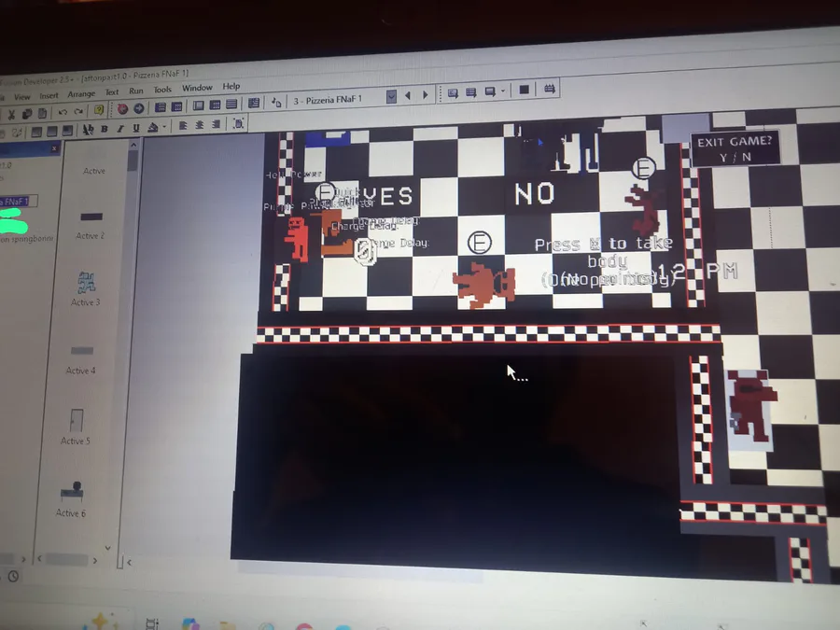Click the Paste clipboard icon
This screenshot has width=840, height=630.
click(42, 113)
